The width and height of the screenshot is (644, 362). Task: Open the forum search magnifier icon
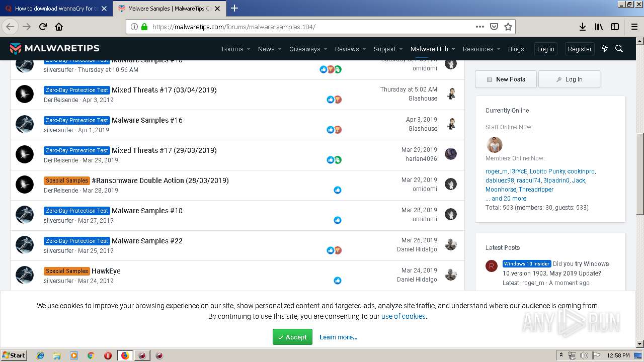[x=619, y=49]
